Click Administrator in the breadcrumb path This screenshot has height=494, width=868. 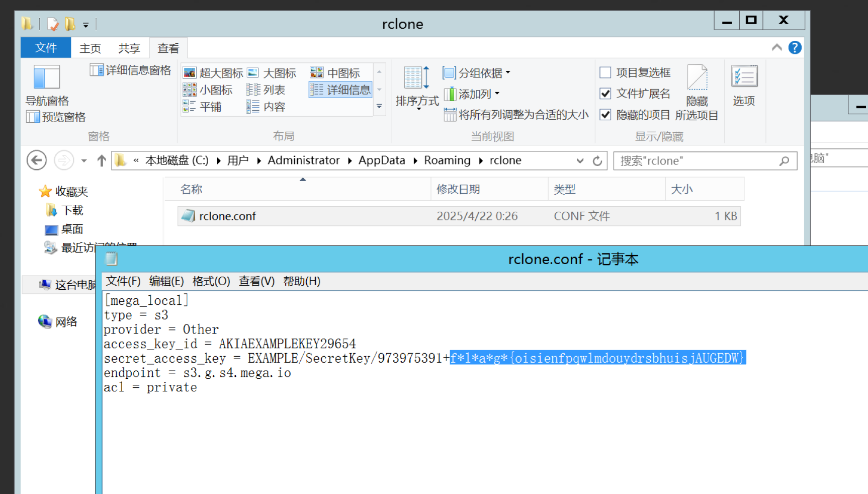tap(304, 160)
